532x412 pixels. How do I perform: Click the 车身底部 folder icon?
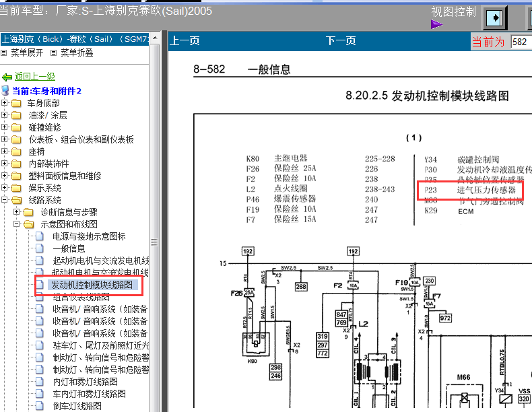16,103
